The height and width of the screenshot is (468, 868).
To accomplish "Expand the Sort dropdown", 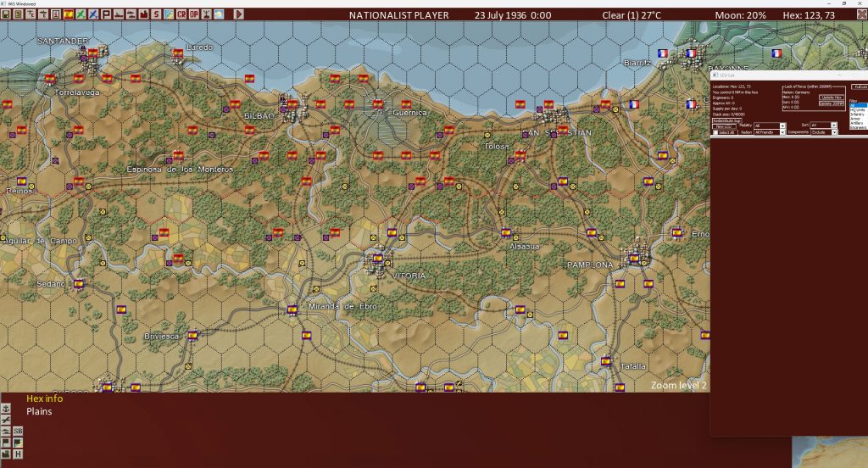I will [x=833, y=125].
